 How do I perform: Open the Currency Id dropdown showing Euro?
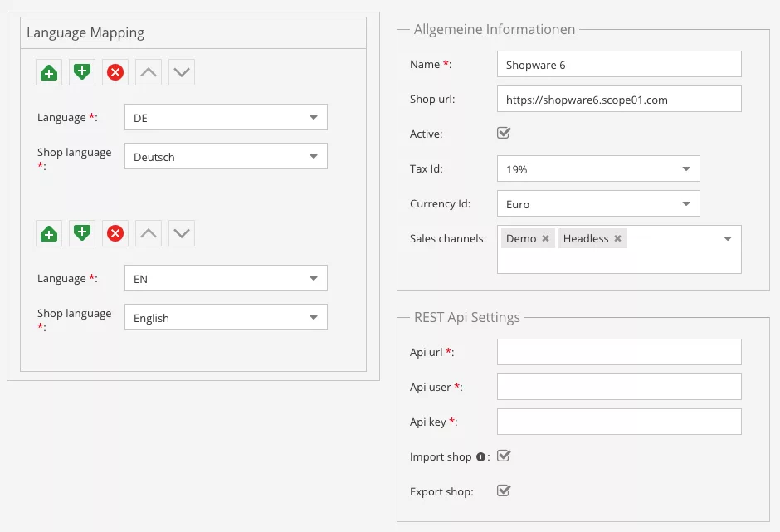pyautogui.click(x=598, y=203)
